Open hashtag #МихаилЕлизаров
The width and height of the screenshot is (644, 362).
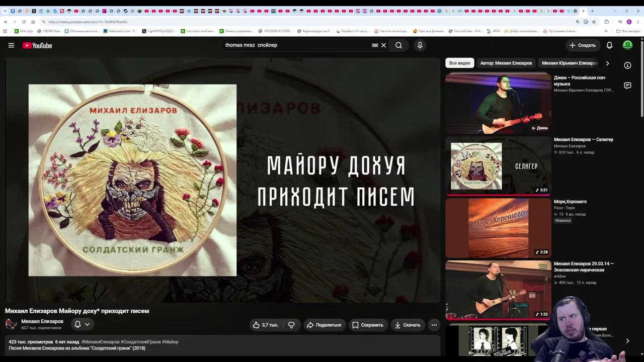tap(101, 342)
